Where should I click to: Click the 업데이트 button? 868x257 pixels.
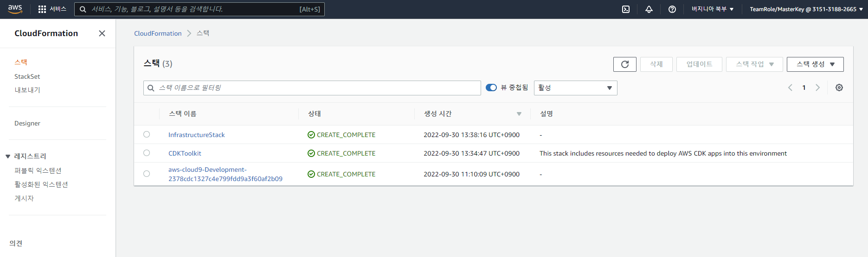[699, 64]
